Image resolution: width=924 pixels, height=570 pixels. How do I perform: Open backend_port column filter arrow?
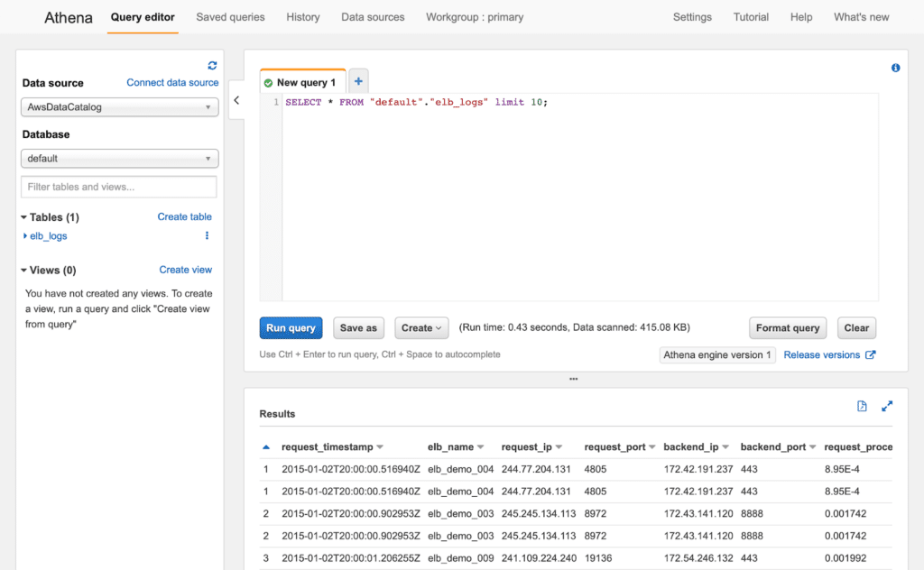pos(813,447)
